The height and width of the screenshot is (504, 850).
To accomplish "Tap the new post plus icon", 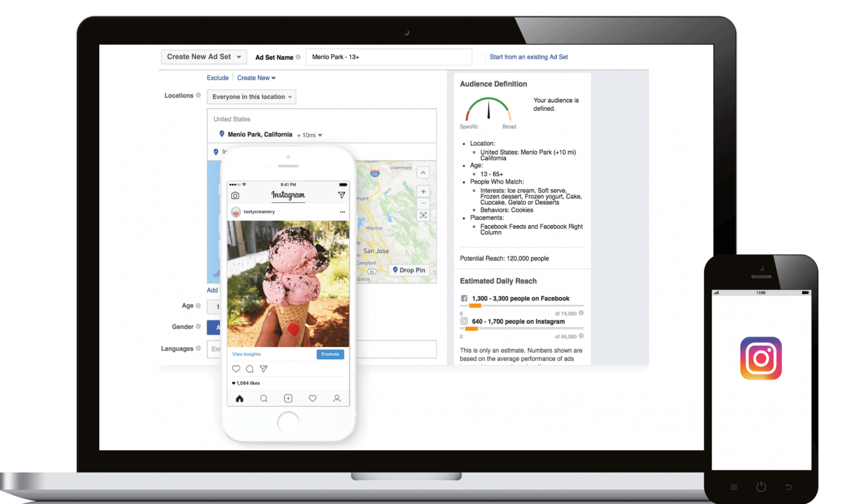I will (x=288, y=398).
